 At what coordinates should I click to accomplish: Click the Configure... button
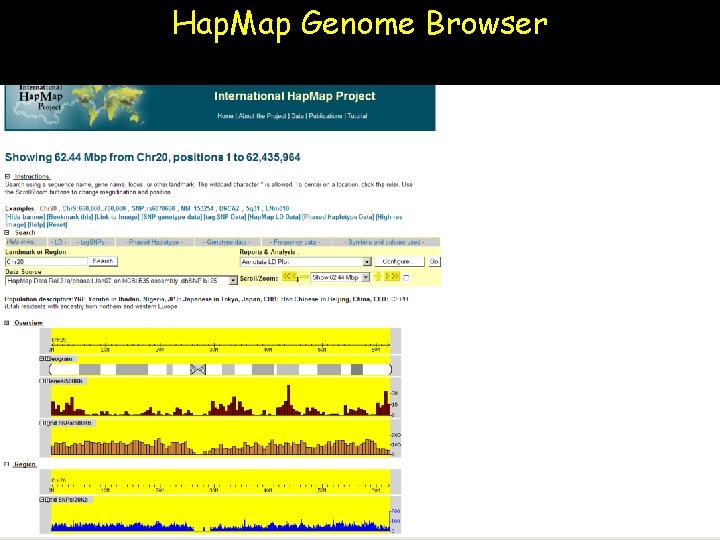[x=399, y=261]
